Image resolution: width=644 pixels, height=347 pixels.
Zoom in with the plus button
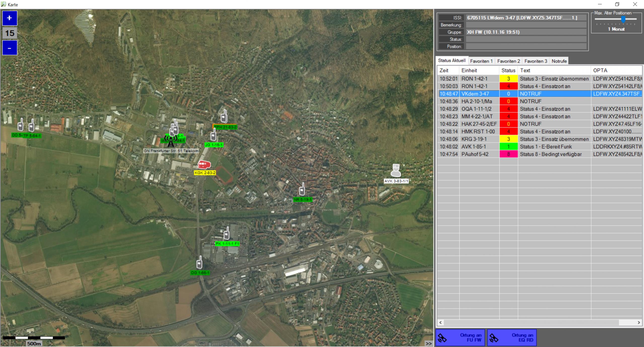click(x=10, y=18)
